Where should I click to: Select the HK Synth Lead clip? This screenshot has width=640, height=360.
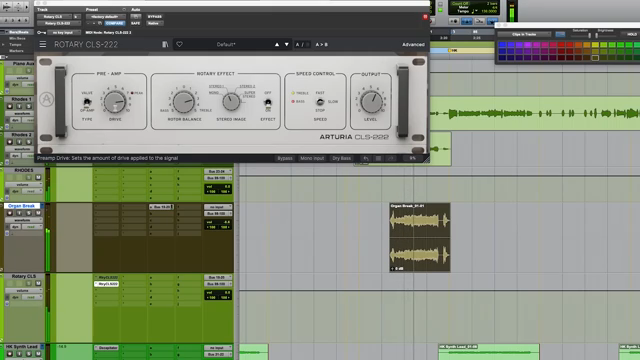pyautogui.click(x=489, y=352)
